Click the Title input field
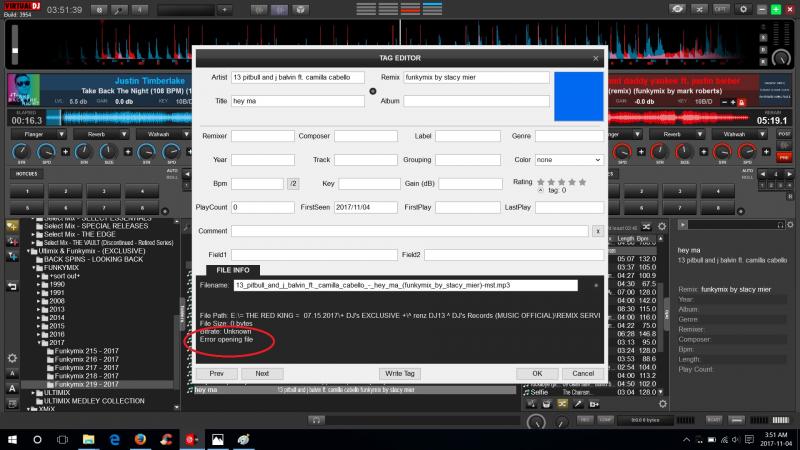 pos(298,101)
